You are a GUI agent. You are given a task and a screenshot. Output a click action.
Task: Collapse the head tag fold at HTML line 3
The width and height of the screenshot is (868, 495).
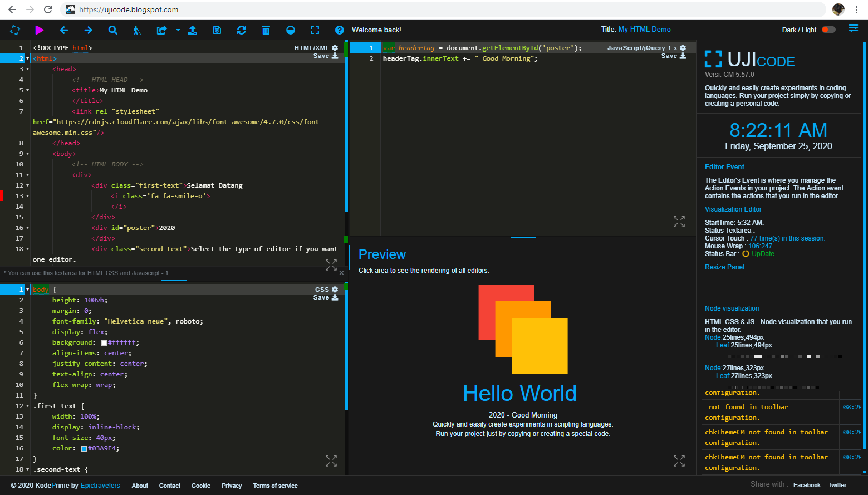28,69
